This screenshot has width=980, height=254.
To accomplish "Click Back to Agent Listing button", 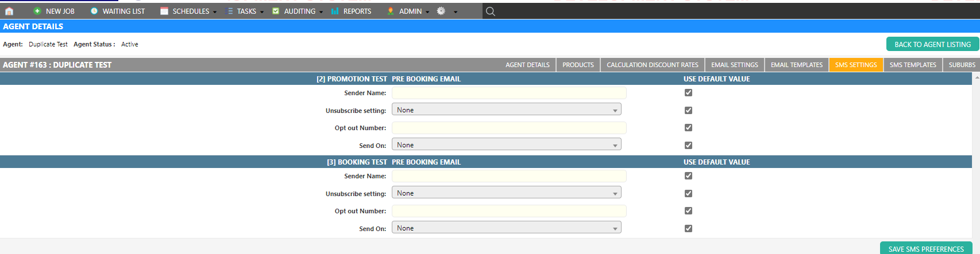I will point(932,44).
